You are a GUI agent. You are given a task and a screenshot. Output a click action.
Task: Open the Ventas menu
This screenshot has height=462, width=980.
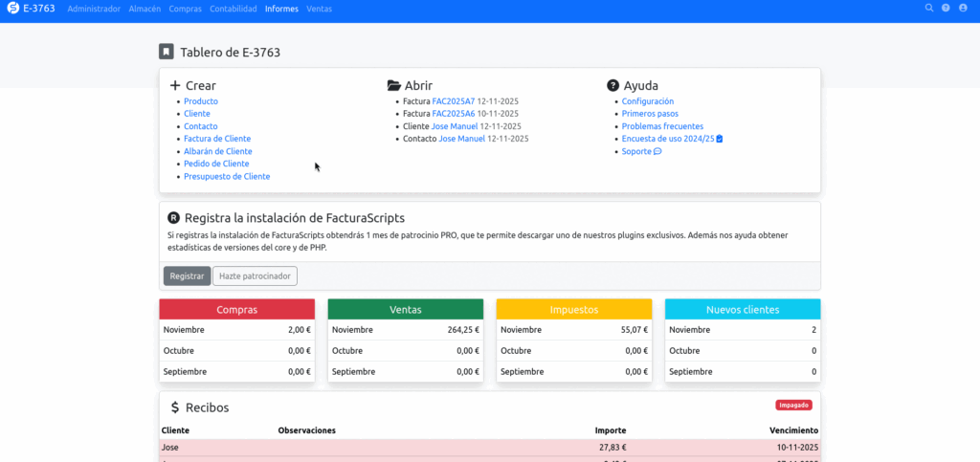(320, 10)
